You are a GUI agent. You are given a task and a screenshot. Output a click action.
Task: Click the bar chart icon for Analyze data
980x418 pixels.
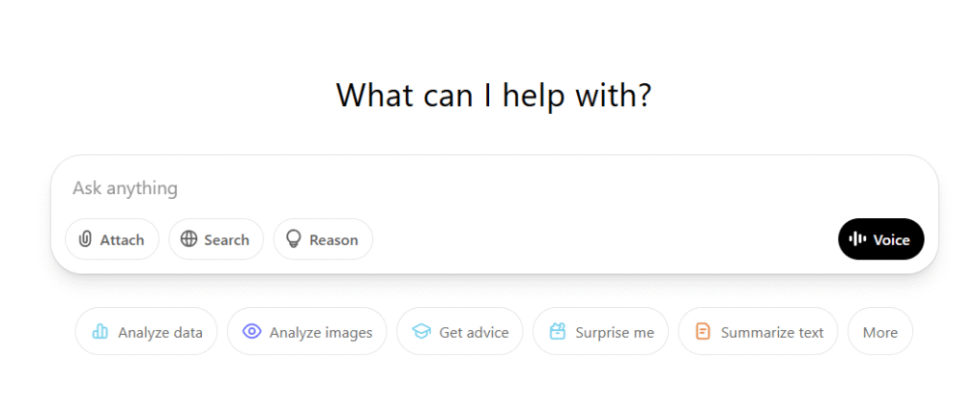point(100,331)
